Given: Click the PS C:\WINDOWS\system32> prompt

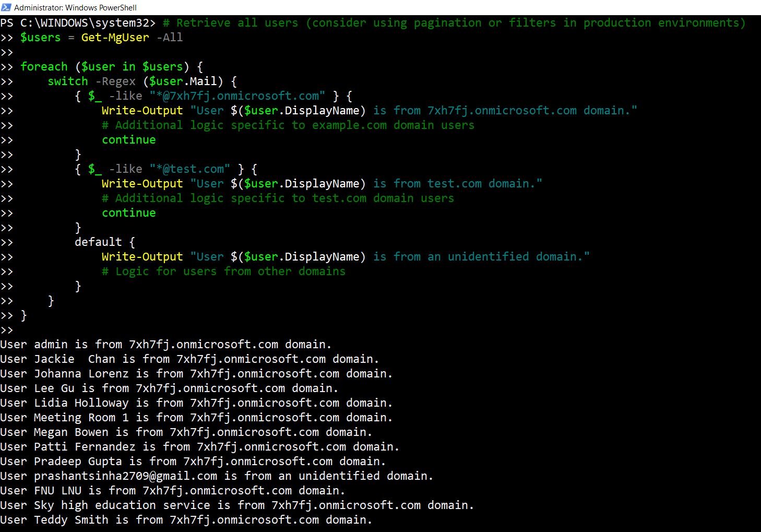Looking at the screenshot, I should click(x=78, y=23).
